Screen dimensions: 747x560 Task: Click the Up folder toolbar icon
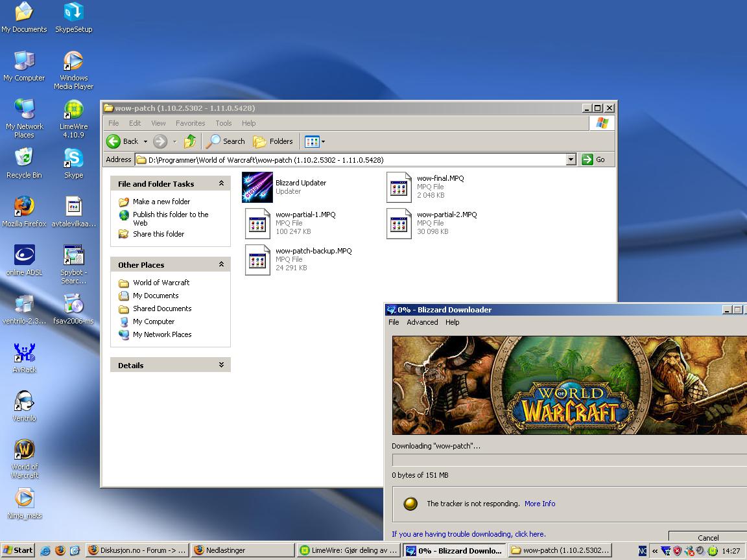190,141
